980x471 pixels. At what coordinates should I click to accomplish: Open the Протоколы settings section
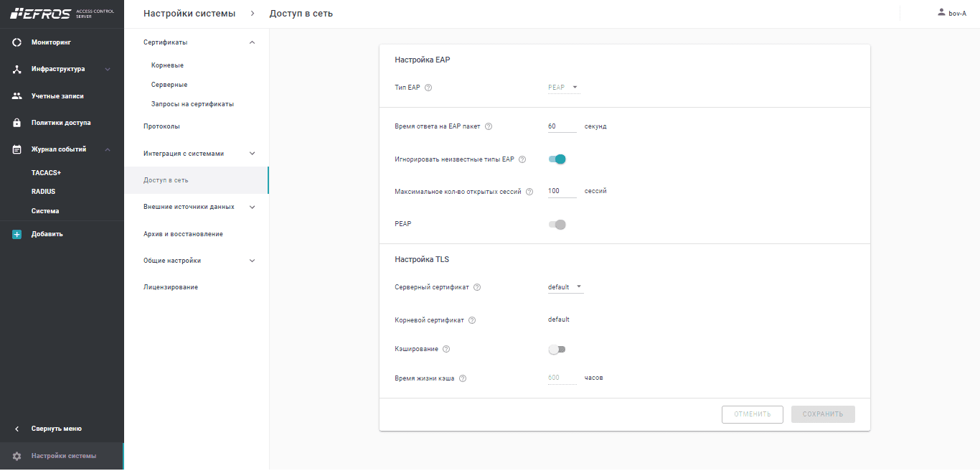point(161,126)
